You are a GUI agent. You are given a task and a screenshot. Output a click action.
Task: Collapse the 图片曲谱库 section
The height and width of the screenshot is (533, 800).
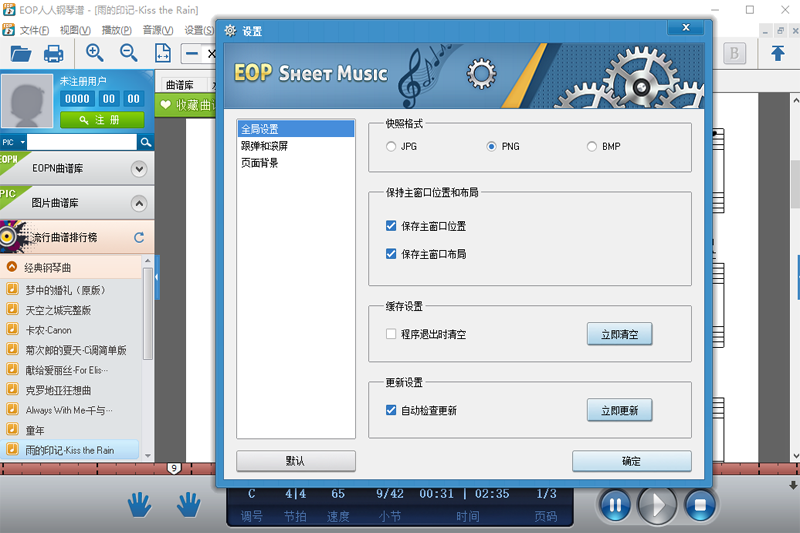[x=139, y=204]
